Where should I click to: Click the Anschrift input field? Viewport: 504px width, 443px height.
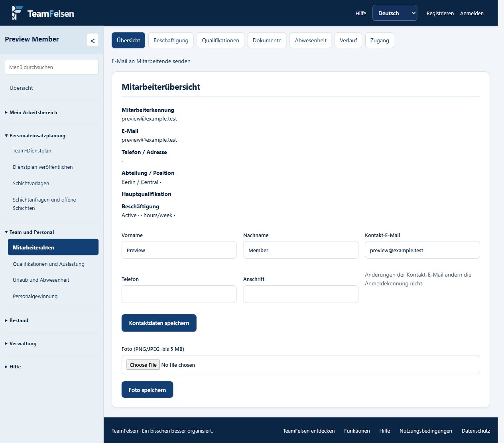301,294
